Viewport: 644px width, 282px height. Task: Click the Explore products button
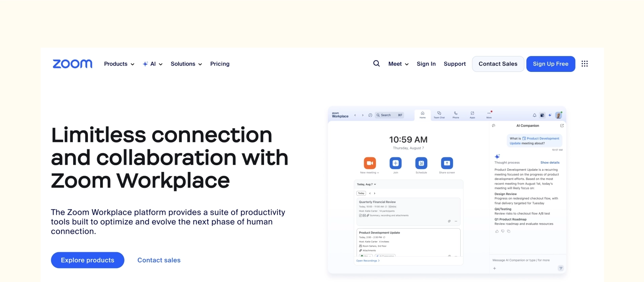(87, 260)
